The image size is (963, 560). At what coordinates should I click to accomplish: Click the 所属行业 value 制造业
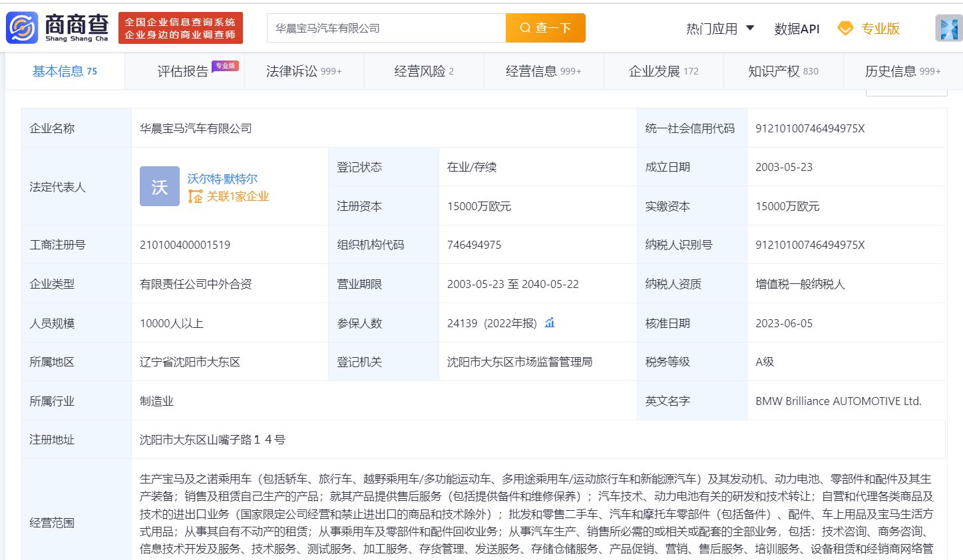tap(156, 401)
